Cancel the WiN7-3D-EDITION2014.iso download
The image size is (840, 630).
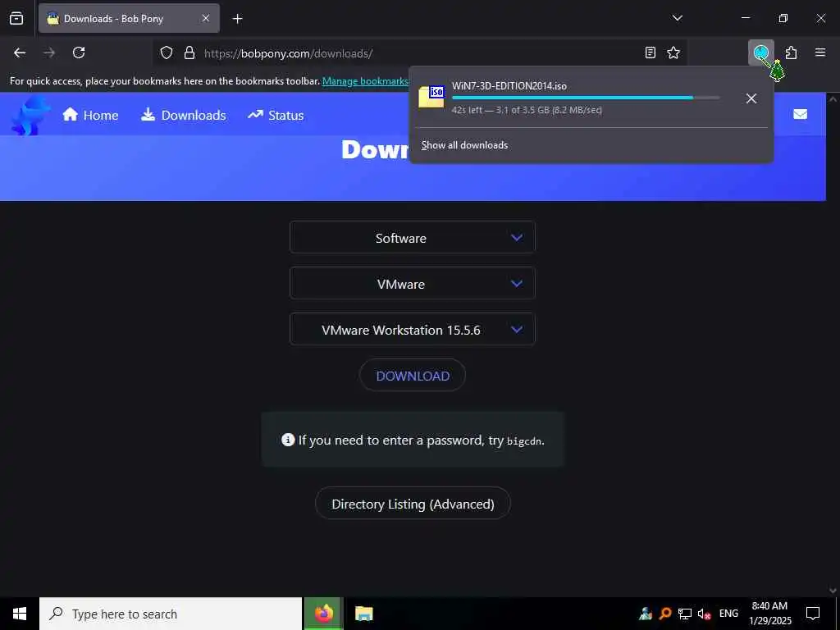coord(751,98)
